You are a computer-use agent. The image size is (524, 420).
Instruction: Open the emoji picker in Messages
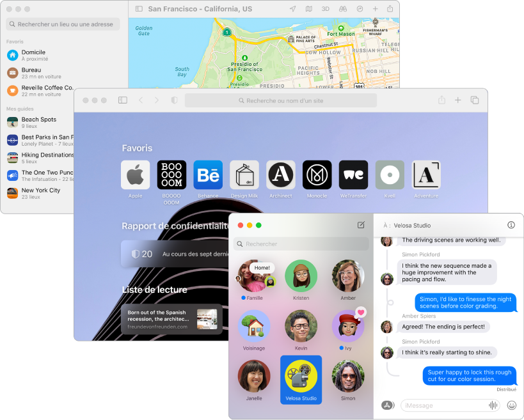[512, 405]
